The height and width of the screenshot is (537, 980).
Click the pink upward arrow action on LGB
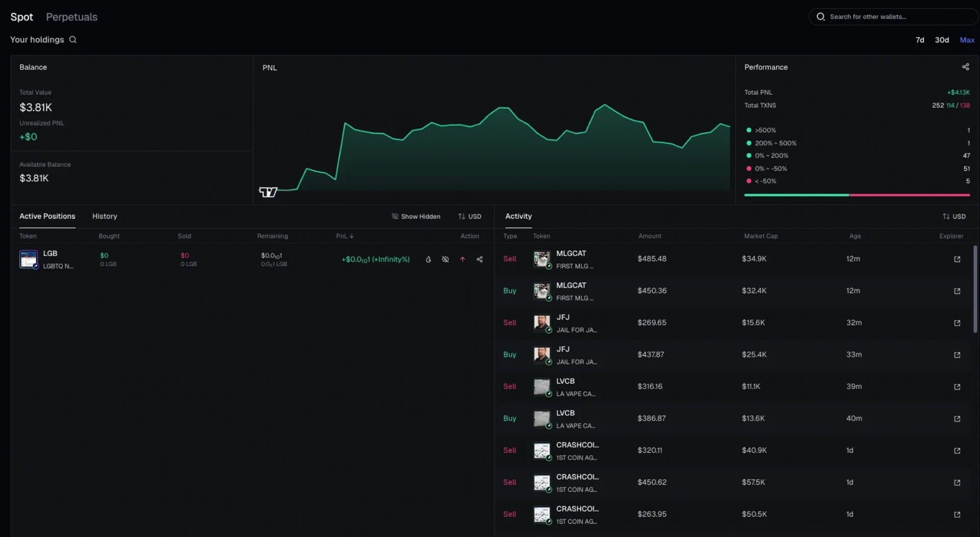pos(462,259)
